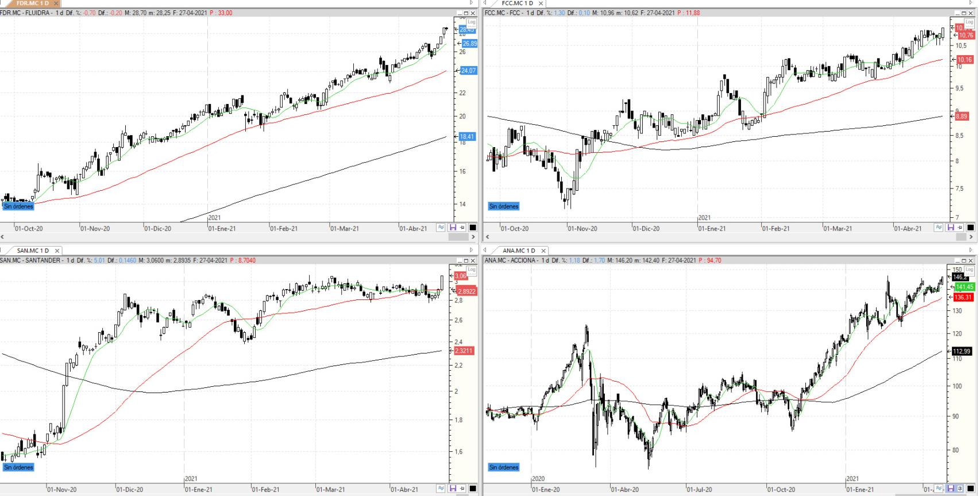Toggle Log scale on the Santander chart
The height and width of the screenshot is (496, 980).
[472, 270]
